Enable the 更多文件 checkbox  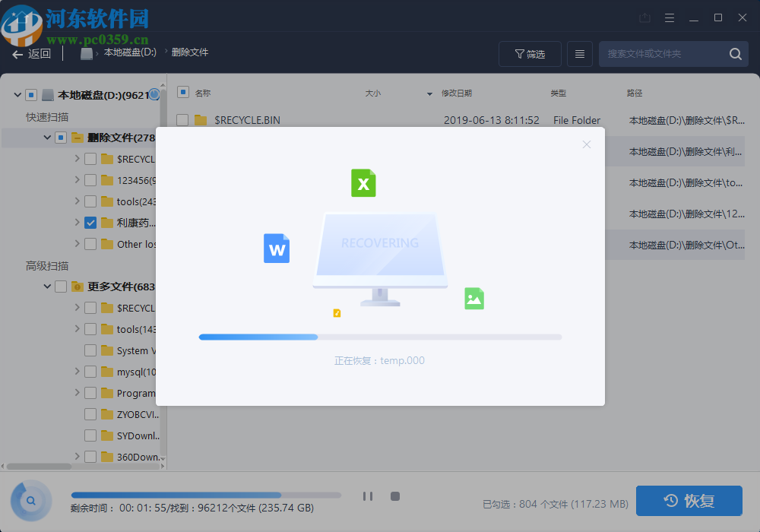pos(59,286)
